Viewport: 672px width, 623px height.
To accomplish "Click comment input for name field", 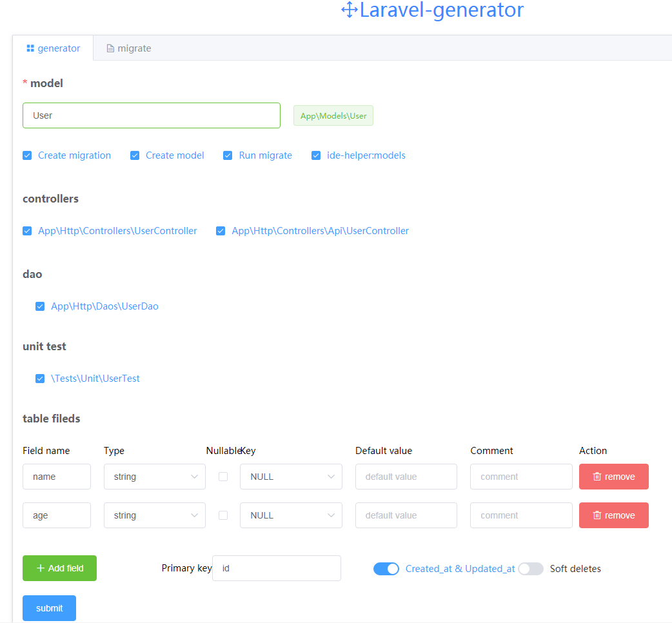I will pyautogui.click(x=521, y=477).
